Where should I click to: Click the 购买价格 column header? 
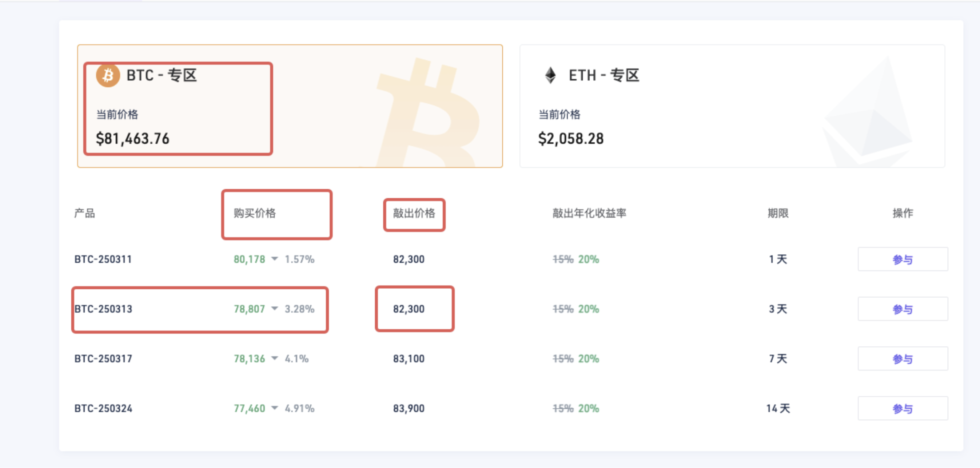click(255, 213)
